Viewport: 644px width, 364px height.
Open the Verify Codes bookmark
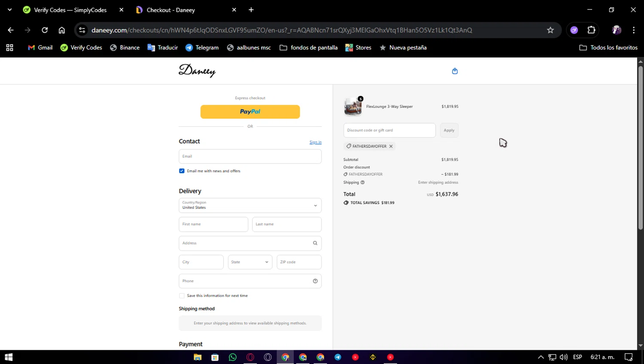[x=81, y=48]
